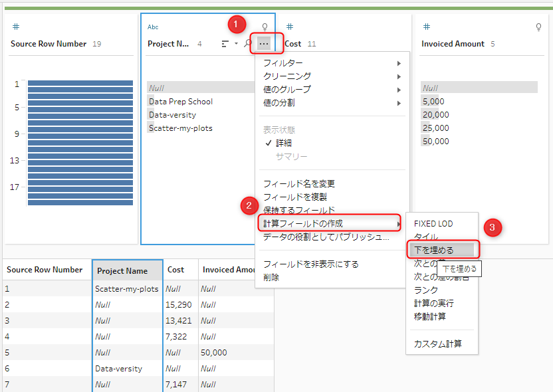Screen dimensions: 553x392
Task: Click 削除 to remove the field
Action: pyautogui.click(x=271, y=277)
